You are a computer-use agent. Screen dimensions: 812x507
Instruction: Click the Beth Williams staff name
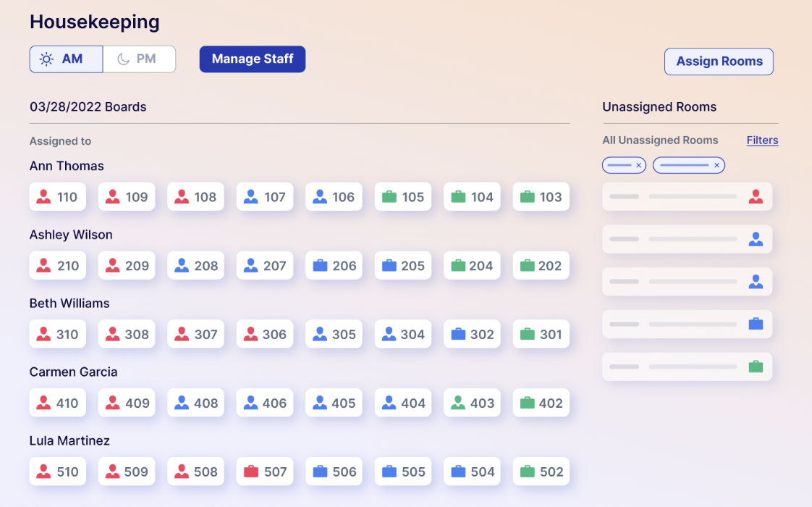coord(69,303)
